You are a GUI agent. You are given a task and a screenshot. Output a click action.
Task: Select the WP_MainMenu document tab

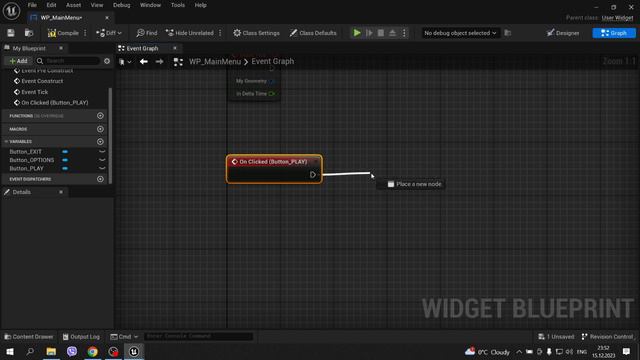(x=61, y=18)
